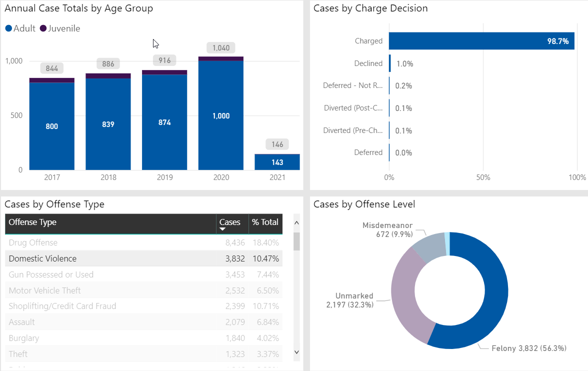Sort by % Total column header
The width and height of the screenshot is (588, 371).
pyautogui.click(x=265, y=222)
